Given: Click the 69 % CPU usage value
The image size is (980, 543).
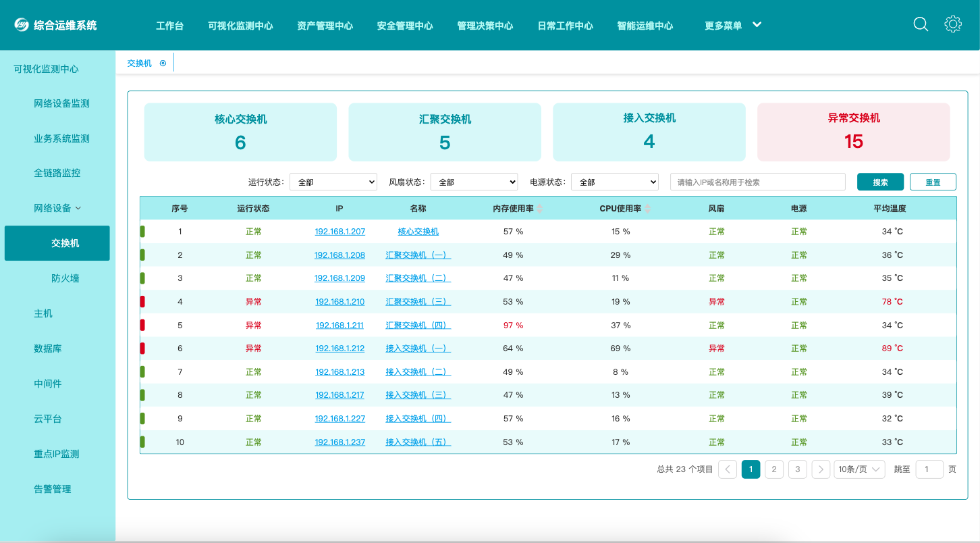Looking at the screenshot, I should click(621, 348).
